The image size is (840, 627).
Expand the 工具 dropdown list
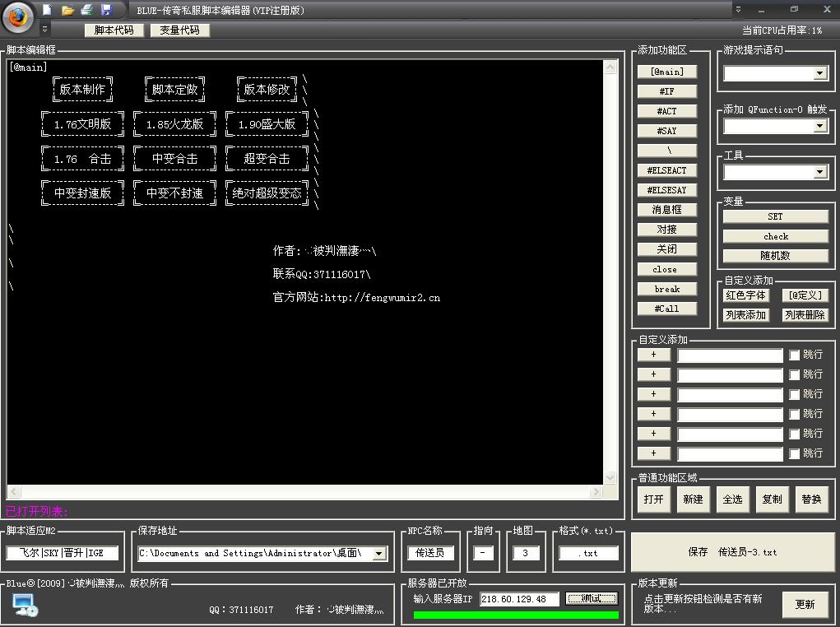click(819, 172)
